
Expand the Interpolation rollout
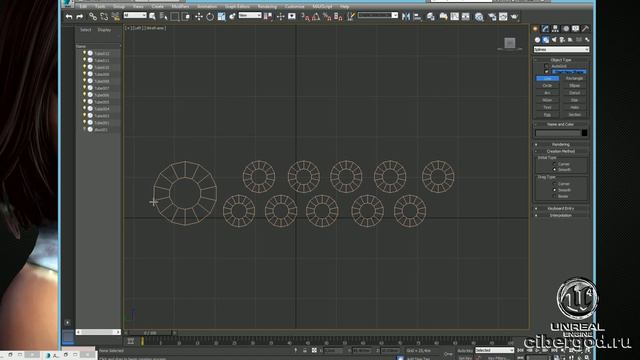[x=561, y=216]
